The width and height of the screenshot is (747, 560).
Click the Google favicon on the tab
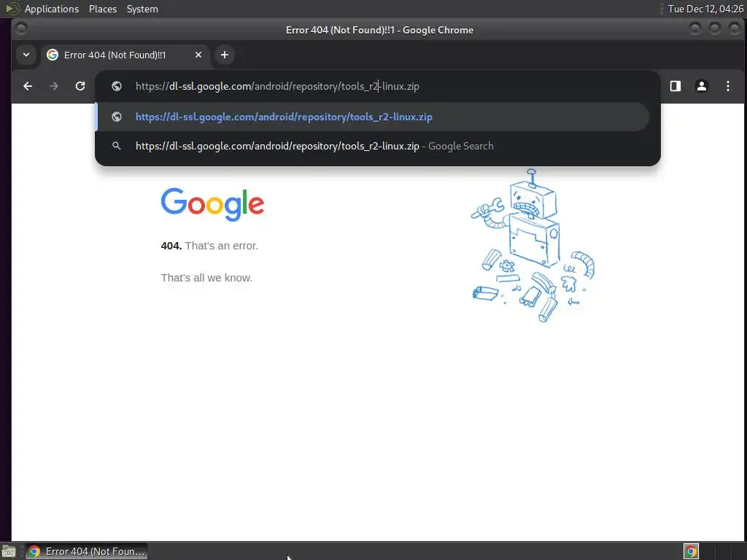click(x=53, y=55)
